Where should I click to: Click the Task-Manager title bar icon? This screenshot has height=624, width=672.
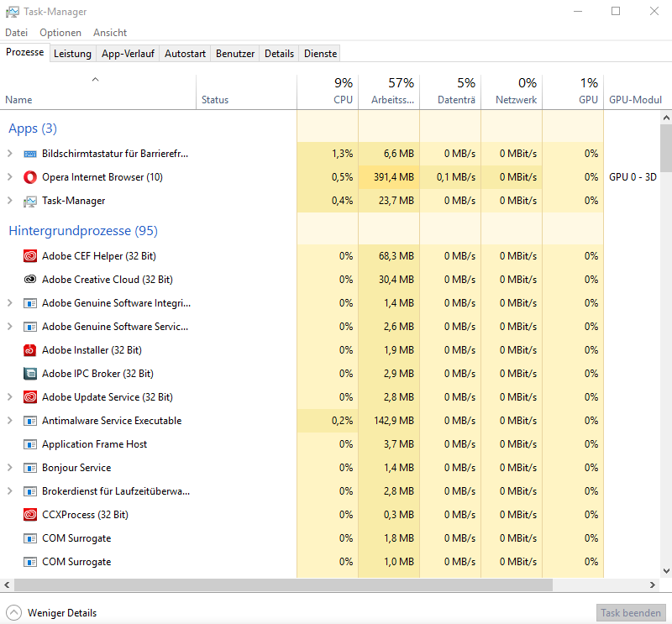(x=12, y=12)
